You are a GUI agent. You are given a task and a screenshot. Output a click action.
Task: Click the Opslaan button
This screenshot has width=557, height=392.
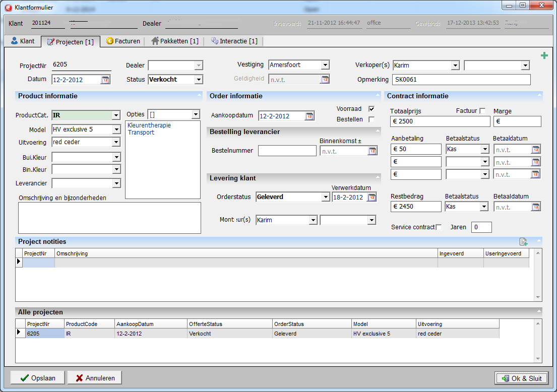tap(38, 378)
